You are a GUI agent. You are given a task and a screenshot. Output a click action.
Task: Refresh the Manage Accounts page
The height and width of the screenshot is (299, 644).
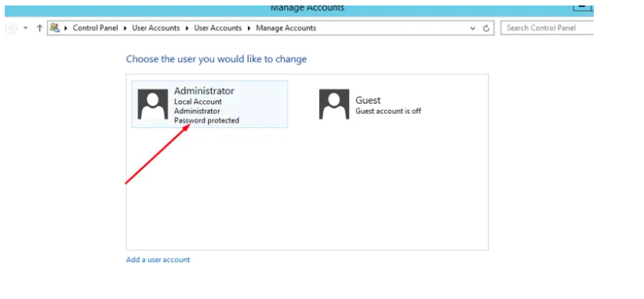[x=486, y=28]
